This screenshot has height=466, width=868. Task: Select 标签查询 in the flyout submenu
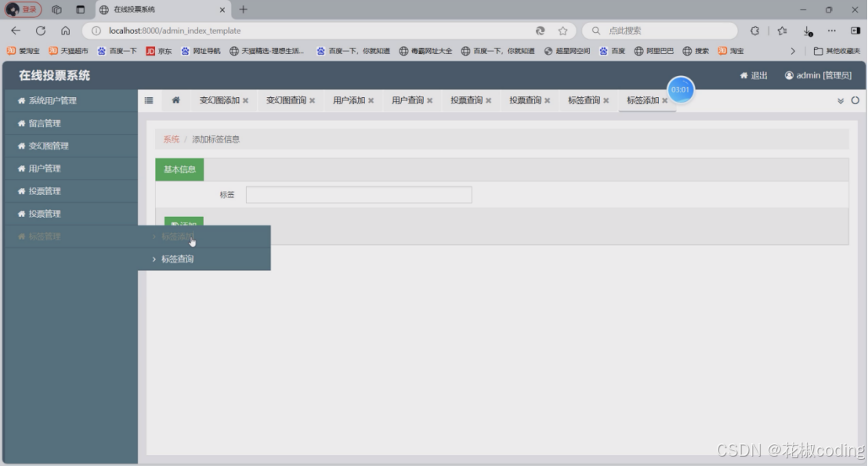pos(204,259)
